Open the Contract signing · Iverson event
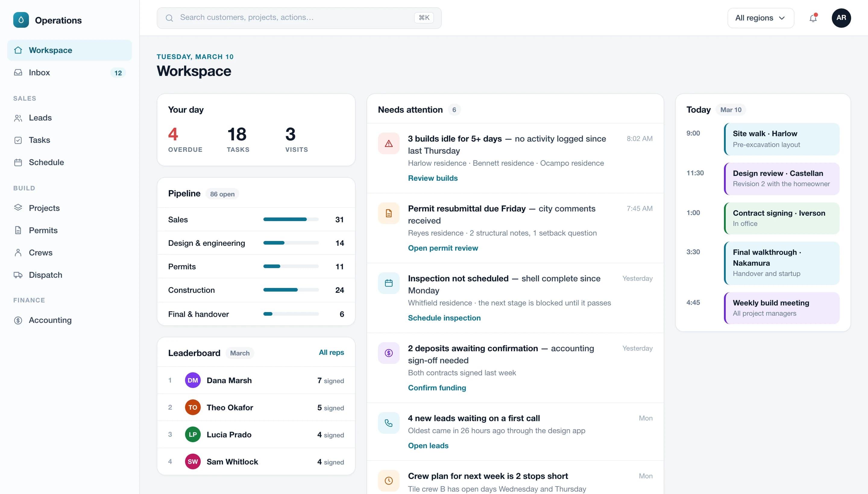 782,218
